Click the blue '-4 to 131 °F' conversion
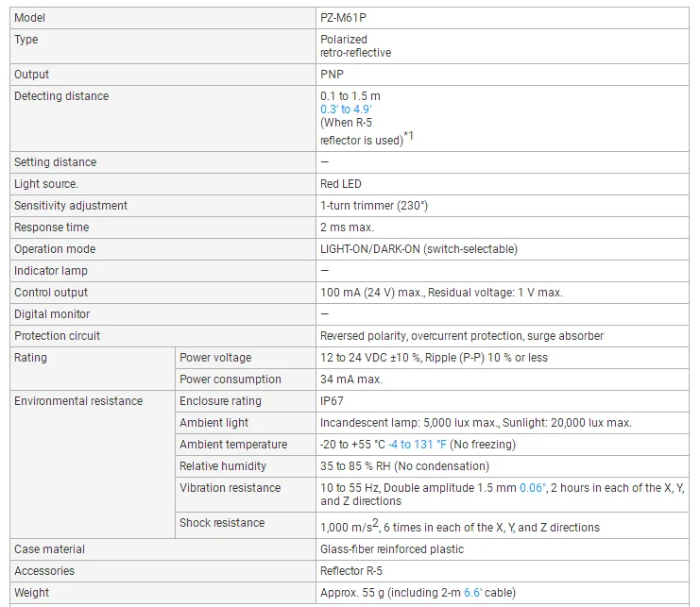The image size is (700, 607). pyautogui.click(x=417, y=445)
